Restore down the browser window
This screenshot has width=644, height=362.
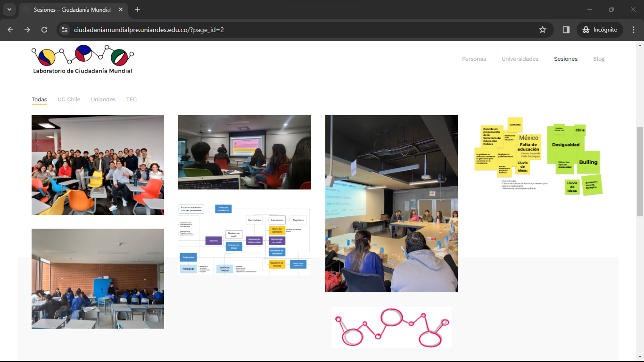(611, 9)
